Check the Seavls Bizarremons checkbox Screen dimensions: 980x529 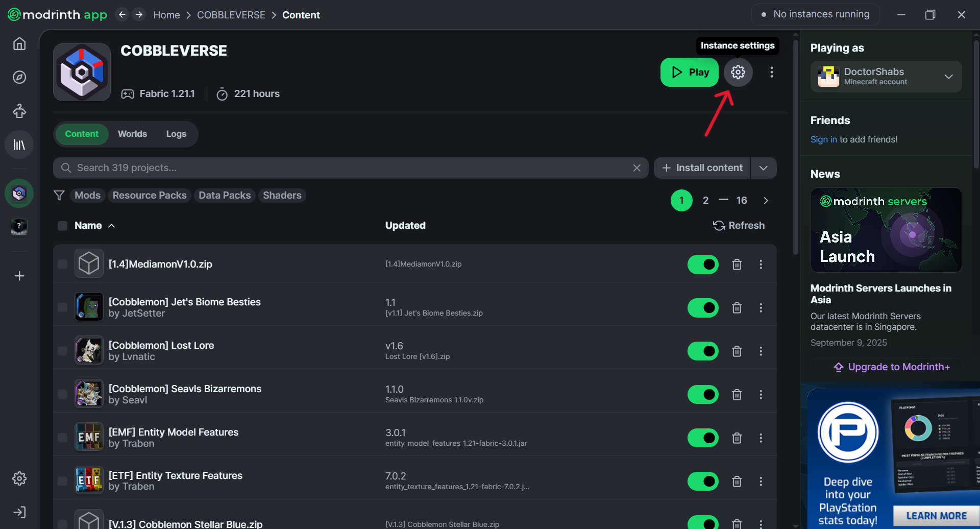tap(62, 395)
